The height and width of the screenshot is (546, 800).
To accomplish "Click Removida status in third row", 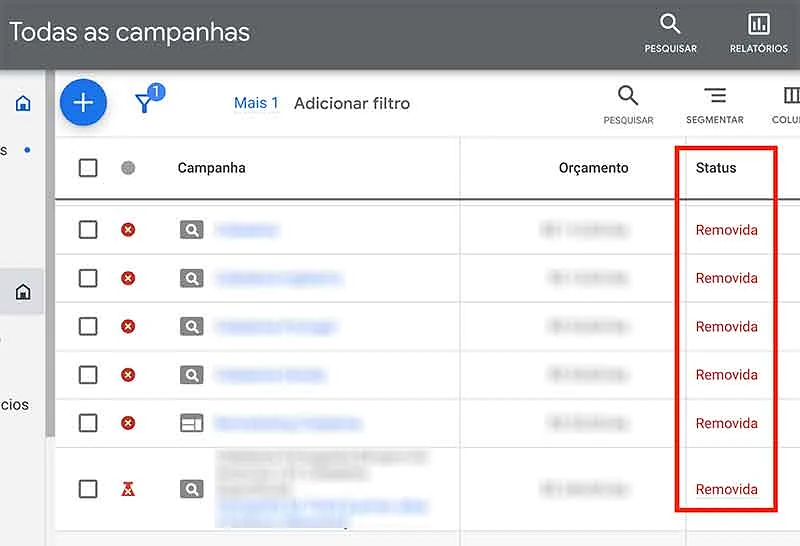I will tap(727, 327).
